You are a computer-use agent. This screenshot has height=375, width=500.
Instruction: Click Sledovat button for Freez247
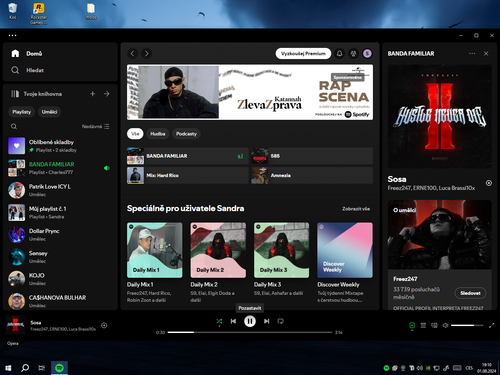click(470, 293)
